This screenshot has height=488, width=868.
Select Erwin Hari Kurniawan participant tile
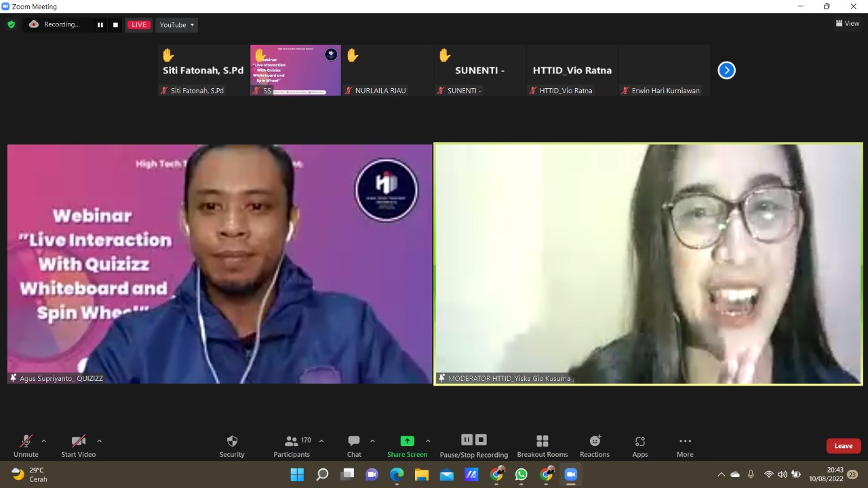click(x=665, y=70)
